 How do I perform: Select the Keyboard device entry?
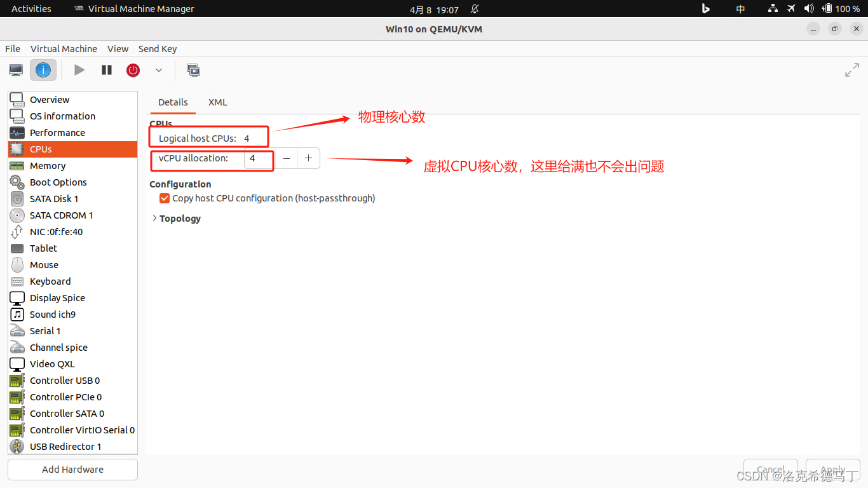point(72,281)
